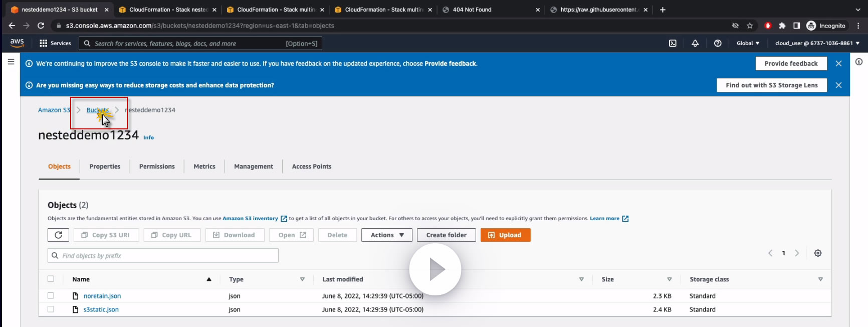
Task: Switch to the Permissions tab
Action: point(157,167)
